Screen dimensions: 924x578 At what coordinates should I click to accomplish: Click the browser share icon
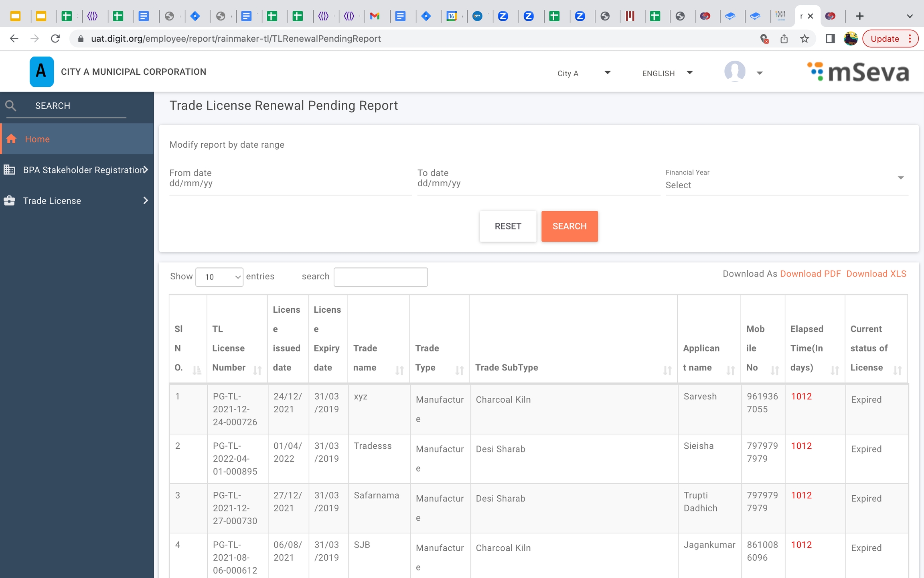coord(784,39)
